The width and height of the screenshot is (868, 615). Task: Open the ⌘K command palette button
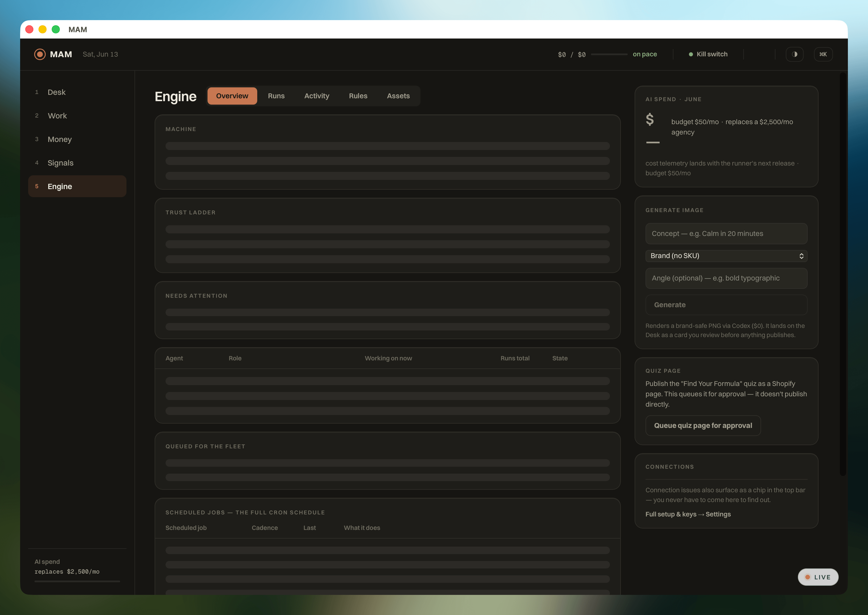[x=823, y=54]
